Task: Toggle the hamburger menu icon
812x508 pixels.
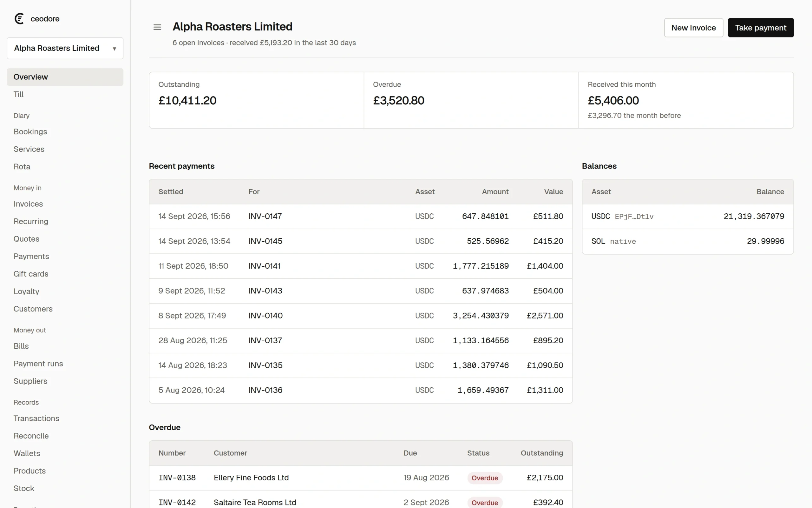Action: (x=157, y=27)
